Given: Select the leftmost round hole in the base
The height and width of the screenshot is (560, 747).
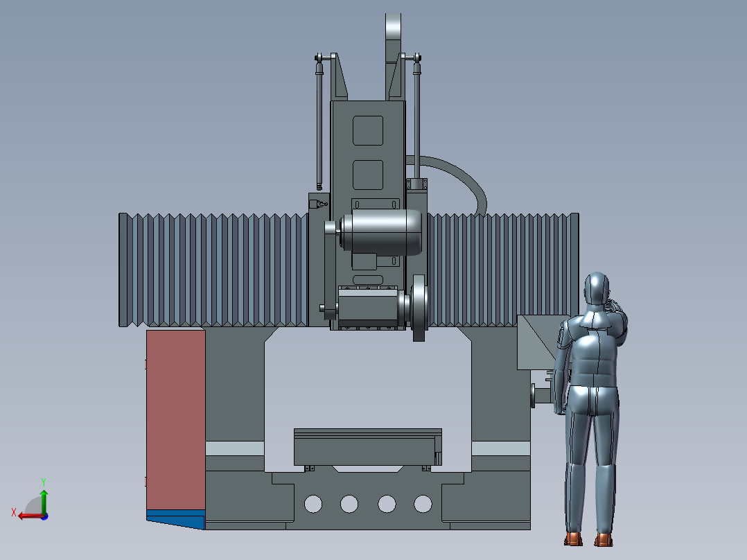Looking at the screenshot, I should [x=313, y=504].
